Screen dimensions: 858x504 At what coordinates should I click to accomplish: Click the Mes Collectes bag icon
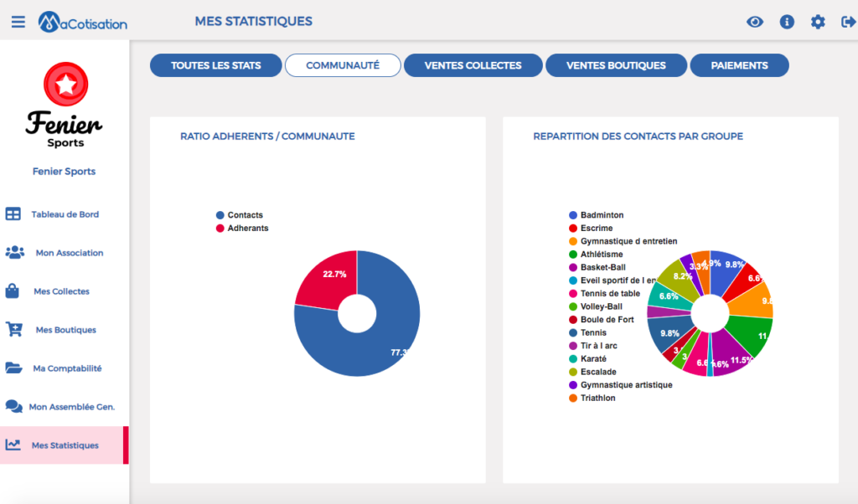coord(12,291)
